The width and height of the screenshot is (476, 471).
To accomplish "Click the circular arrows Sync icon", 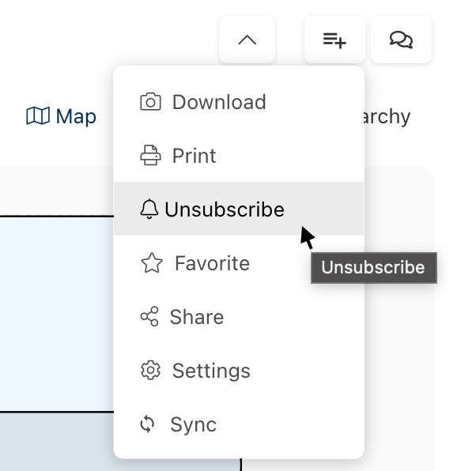I will (148, 424).
